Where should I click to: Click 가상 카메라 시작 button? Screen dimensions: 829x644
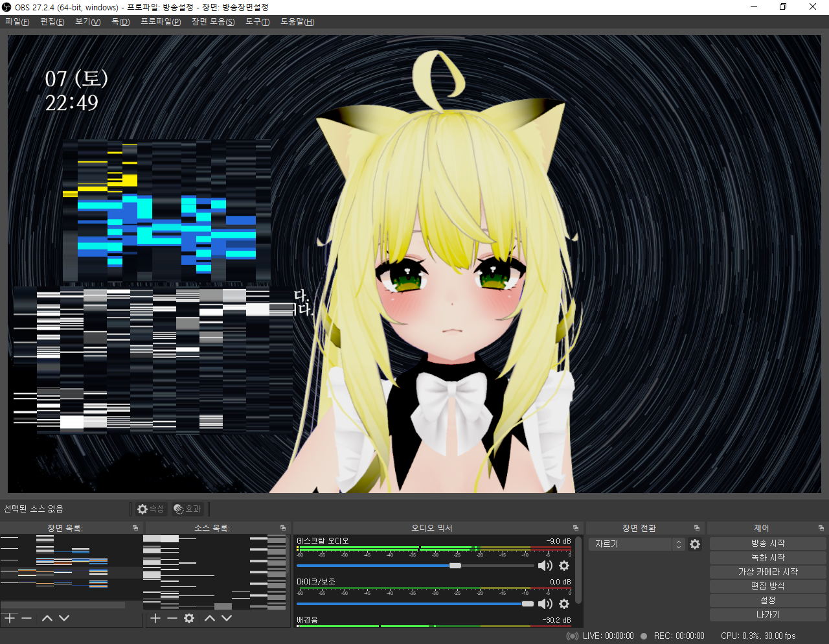(x=767, y=571)
